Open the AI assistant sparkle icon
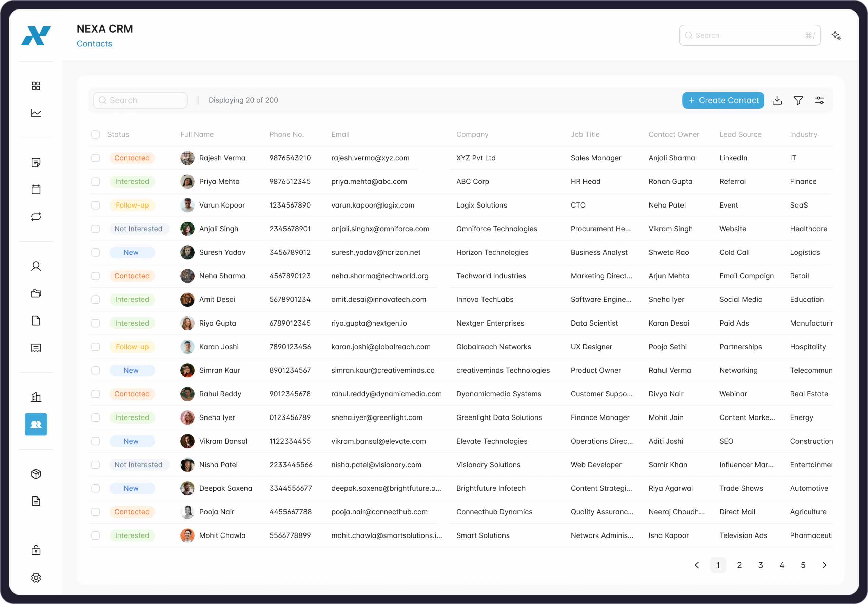868x604 pixels. coord(836,35)
